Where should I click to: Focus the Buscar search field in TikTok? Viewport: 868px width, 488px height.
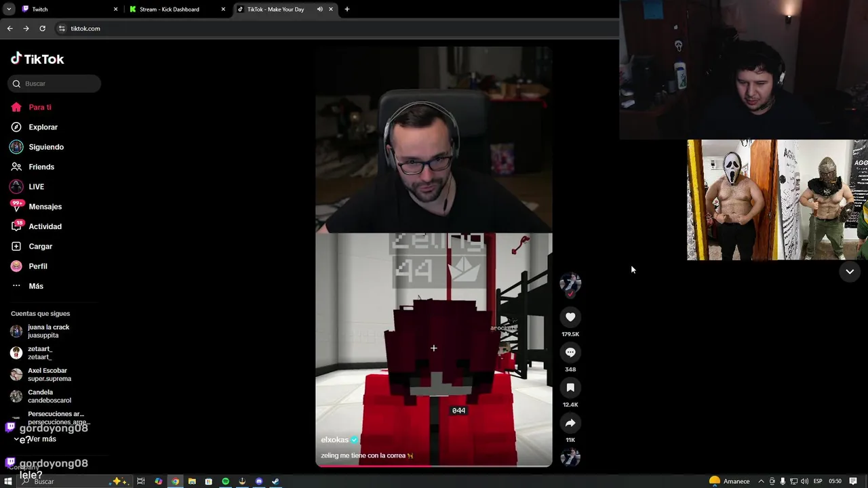tap(54, 83)
